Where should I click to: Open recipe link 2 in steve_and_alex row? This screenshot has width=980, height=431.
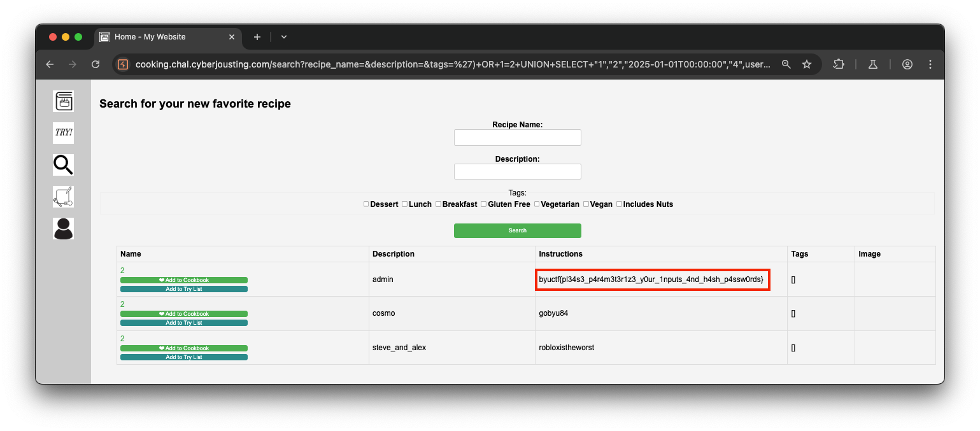click(x=122, y=339)
